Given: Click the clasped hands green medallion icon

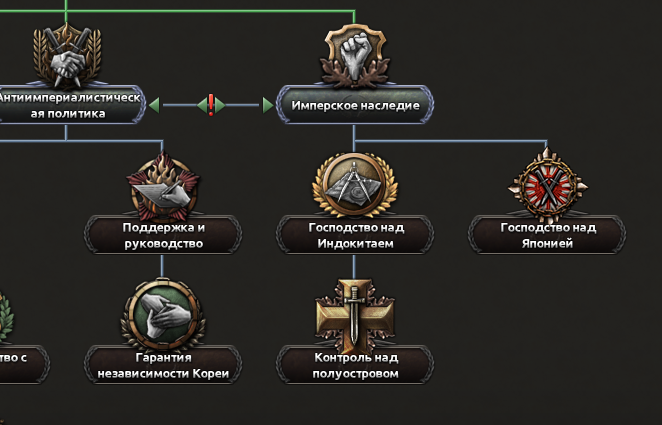Looking at the screenshot, I should pos(163,314).
